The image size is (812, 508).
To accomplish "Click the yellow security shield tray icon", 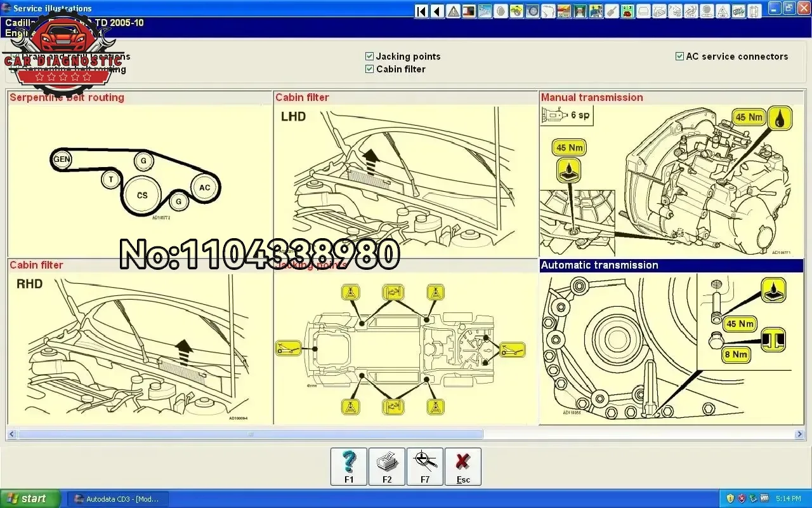I will pyautogui.click(x=730, y=498).
